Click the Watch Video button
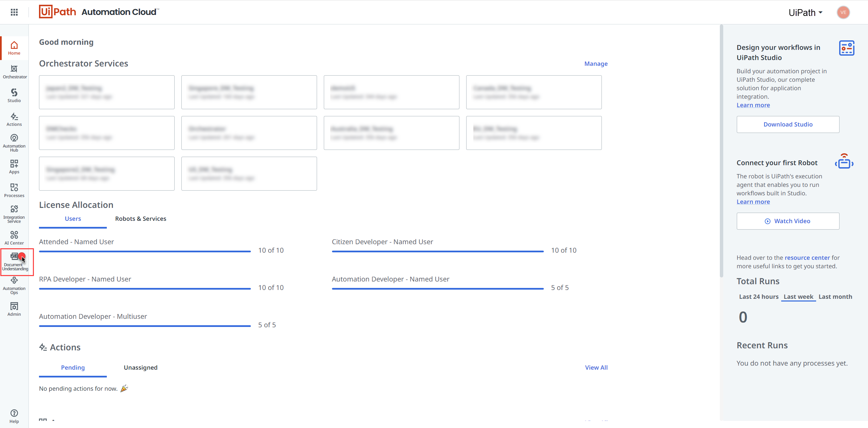The image size is (868, 428). point(788,221)
